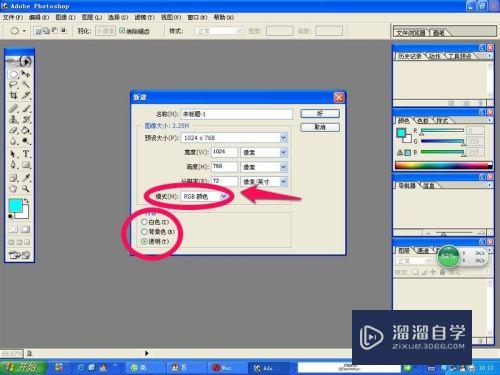Click the Jump to ImageReady icon
Screen dimensions: 500x375
19,255
